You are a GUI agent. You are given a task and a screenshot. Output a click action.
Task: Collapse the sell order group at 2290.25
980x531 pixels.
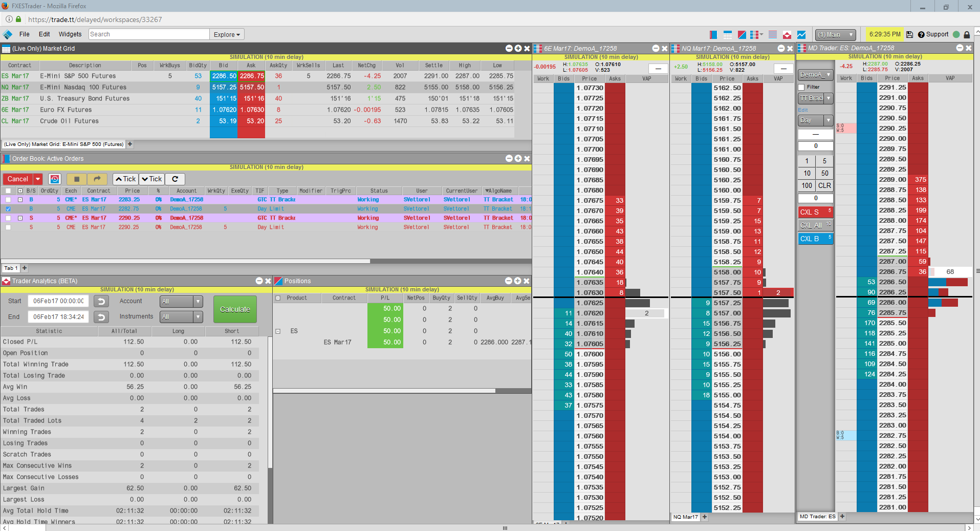20,218
